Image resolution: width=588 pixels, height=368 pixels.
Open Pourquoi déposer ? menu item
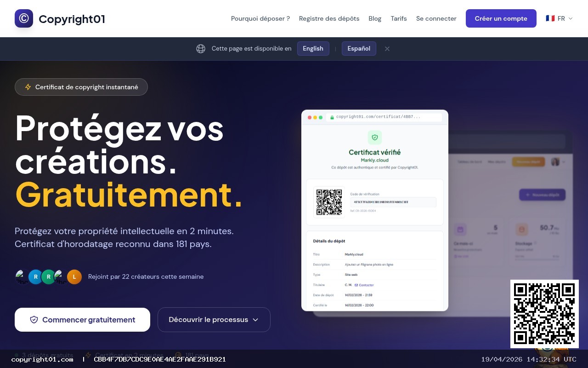point(260,18)
